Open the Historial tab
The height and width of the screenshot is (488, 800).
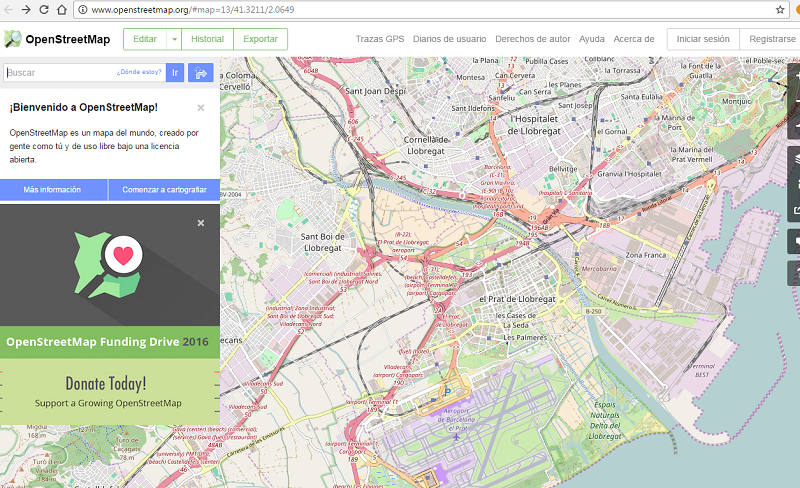(x=207, y=39)
